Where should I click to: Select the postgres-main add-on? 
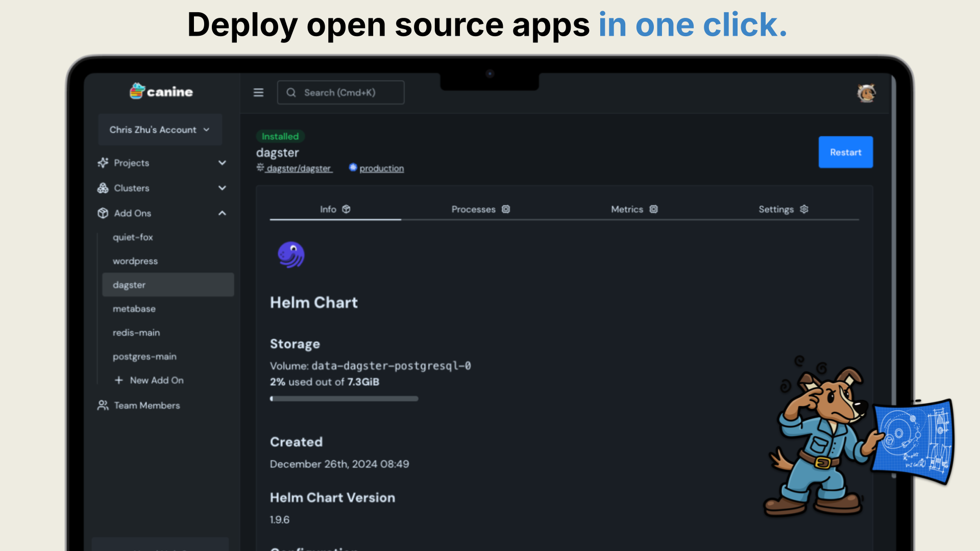click(144, 357)
